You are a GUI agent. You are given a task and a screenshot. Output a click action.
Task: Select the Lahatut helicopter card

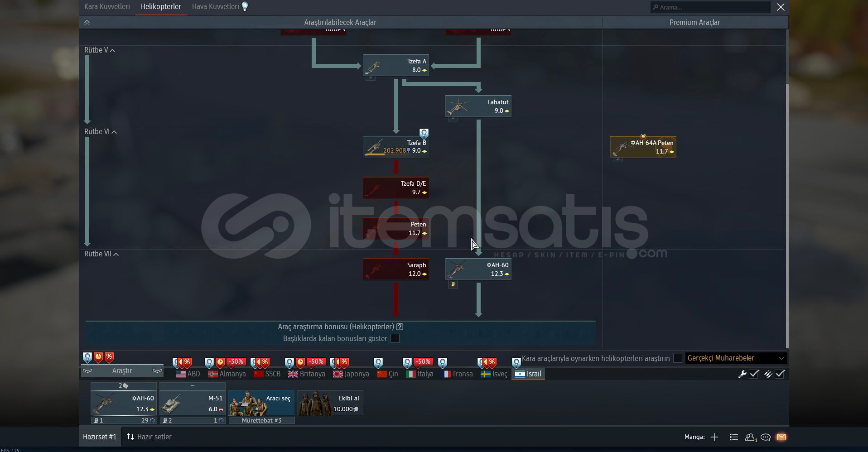pyautogui.click(x=478, y=106)
